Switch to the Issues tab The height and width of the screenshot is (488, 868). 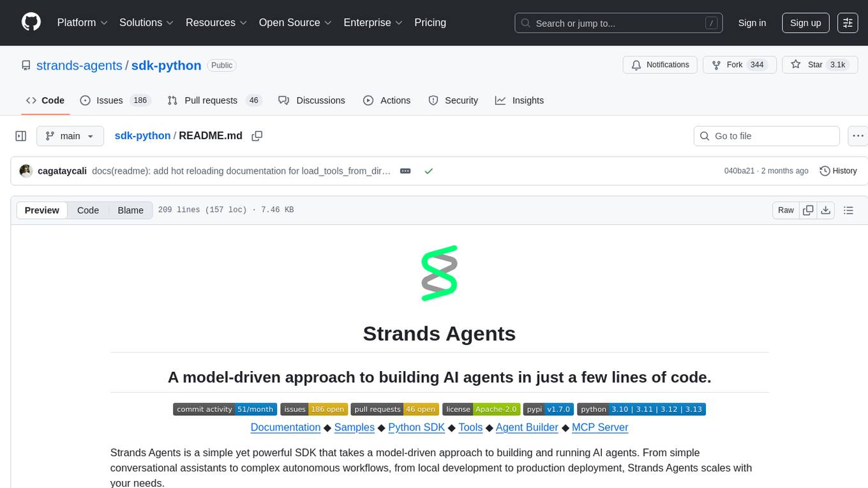(115, 100)
